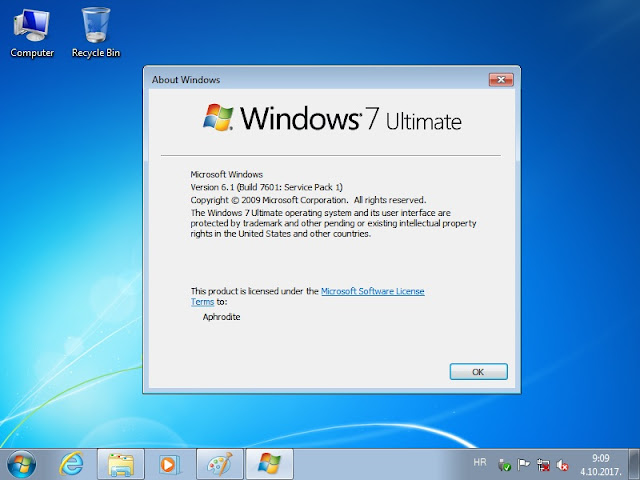The width and height of the screenshot is (640, 480).
Task: Switch to Paint on the taskbar
Action: click(x=220, y=464)
